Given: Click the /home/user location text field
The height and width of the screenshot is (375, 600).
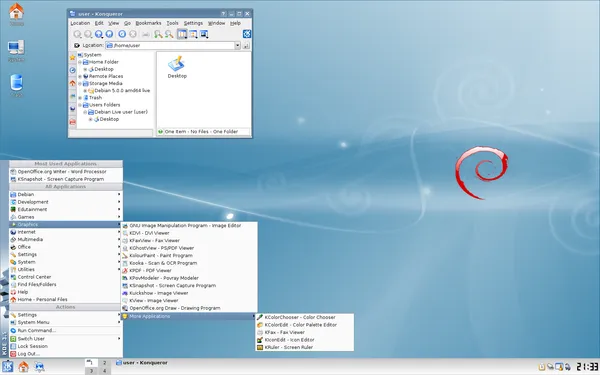Looking at the screenshot, I should [x=170, y=45].
